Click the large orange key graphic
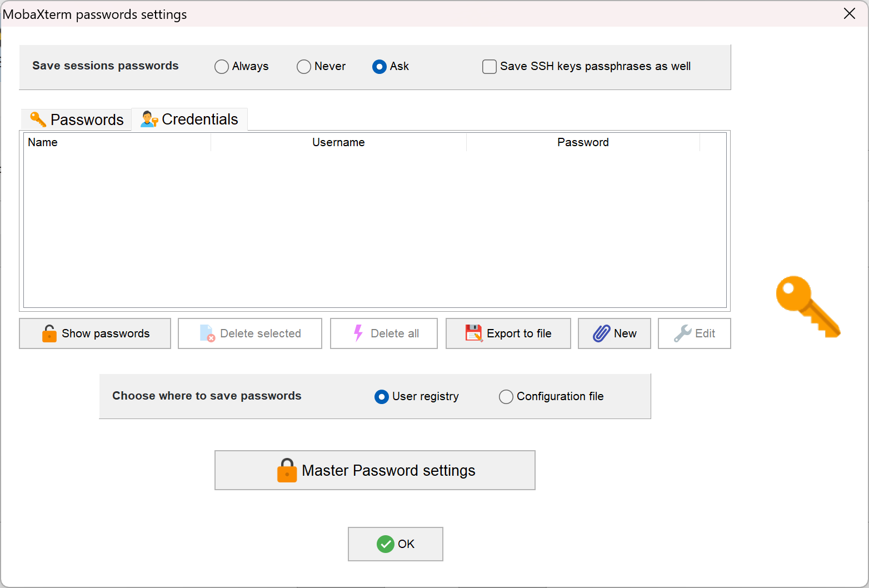 click(x=808, y=307)
